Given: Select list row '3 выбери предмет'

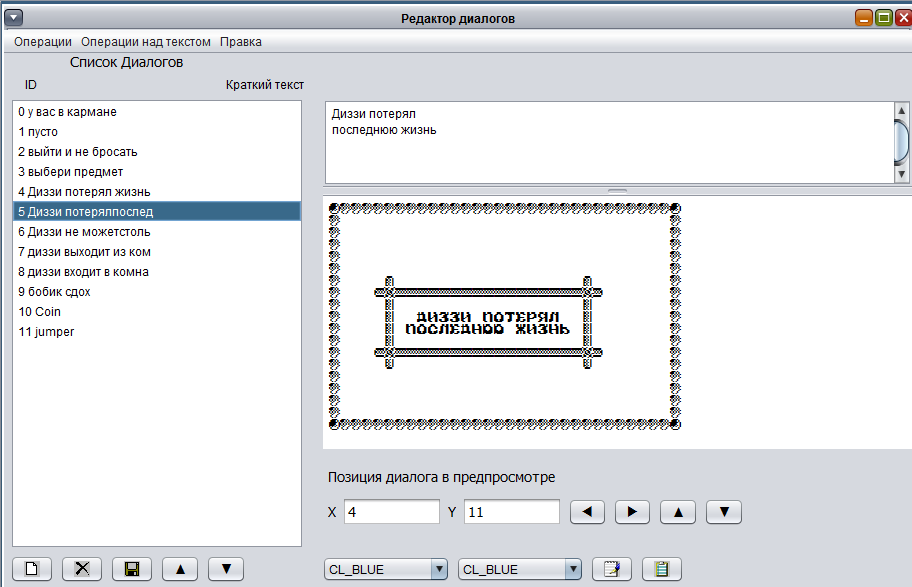Looking at the screenshot, I should 156,172.
